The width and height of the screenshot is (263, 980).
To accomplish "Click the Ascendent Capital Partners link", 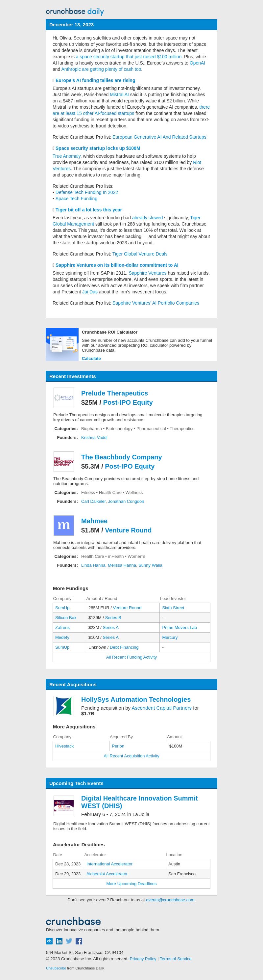I will click(x=161, y=708).
